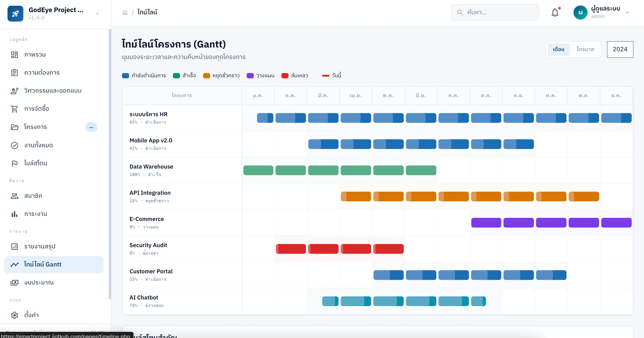Open สมาชิก people icon
The height and width of the screenshot is (338, 644).
[x=15, y=196]
